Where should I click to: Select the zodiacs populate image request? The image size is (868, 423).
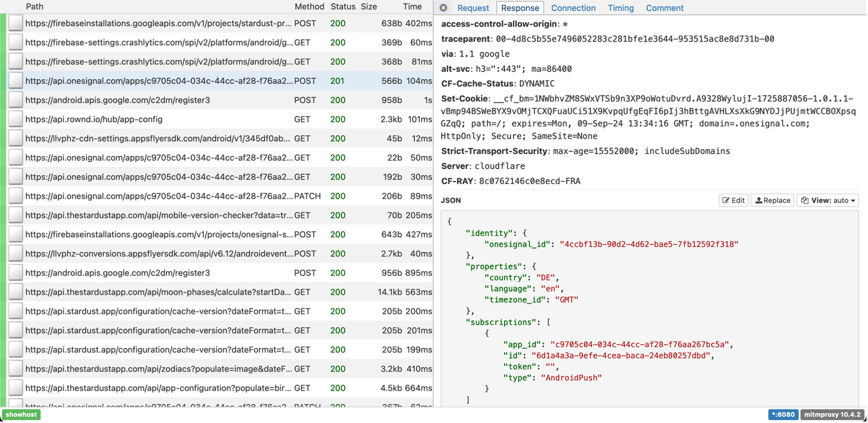coord(158,369)
